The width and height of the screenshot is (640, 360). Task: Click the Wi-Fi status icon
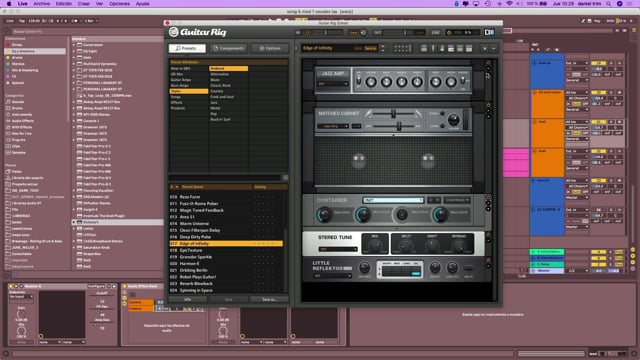pos(509,4)
